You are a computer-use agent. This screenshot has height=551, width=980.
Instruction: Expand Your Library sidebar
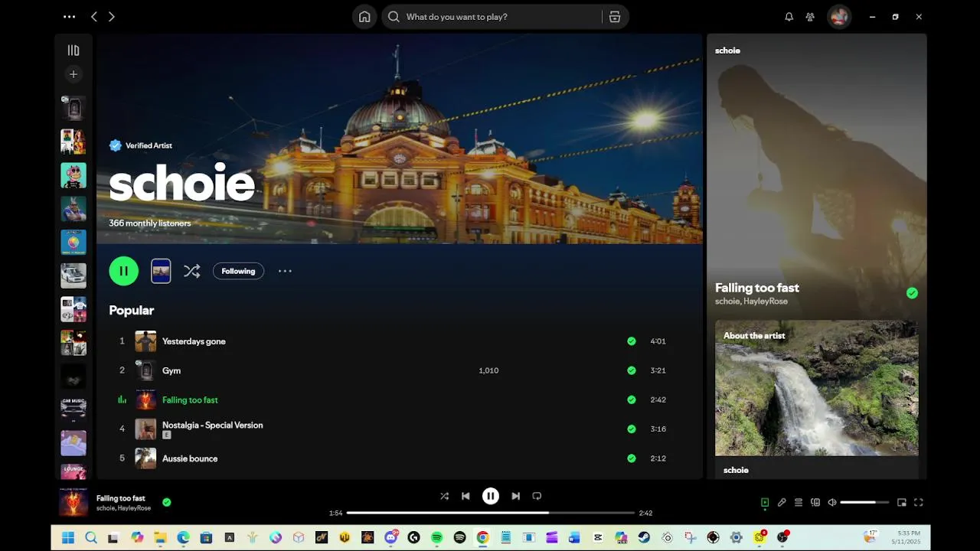[73, 51]
